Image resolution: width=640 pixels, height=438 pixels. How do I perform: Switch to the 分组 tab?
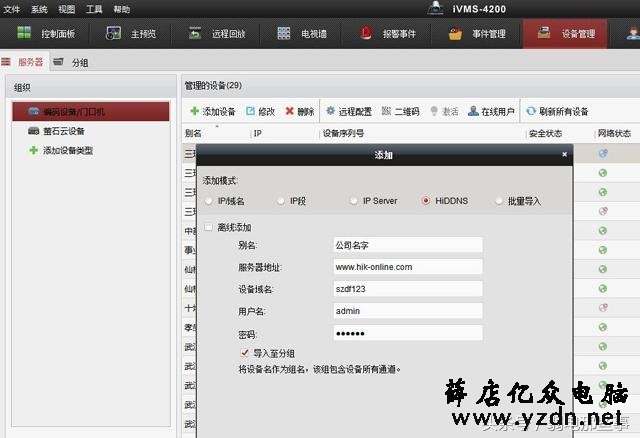71,62
